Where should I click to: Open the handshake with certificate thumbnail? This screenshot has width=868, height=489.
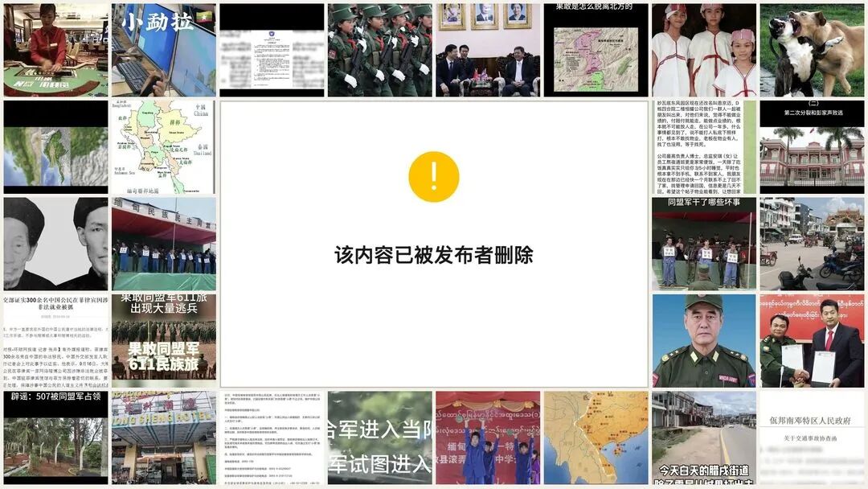[x=812, y=341]
